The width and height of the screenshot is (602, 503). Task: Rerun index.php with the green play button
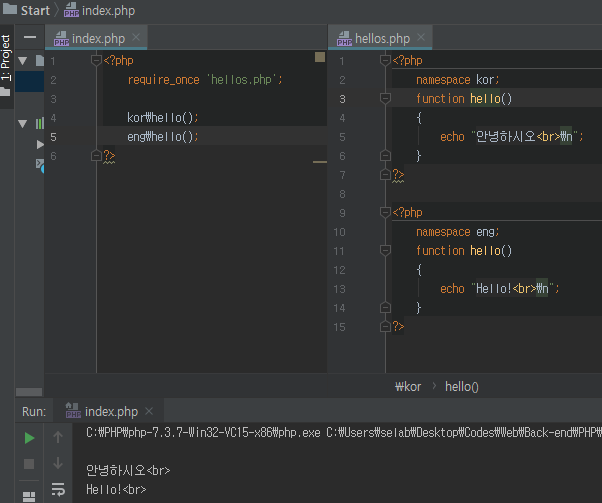29,438
